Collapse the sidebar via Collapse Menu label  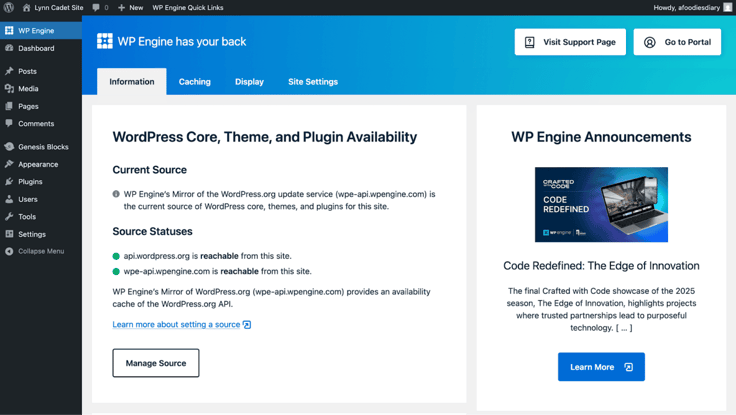pyautogui.click(x=41, y=251)
